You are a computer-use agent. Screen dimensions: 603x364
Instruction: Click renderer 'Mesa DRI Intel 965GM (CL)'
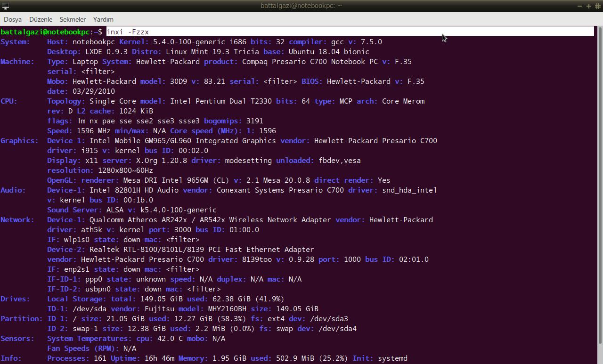176,180
